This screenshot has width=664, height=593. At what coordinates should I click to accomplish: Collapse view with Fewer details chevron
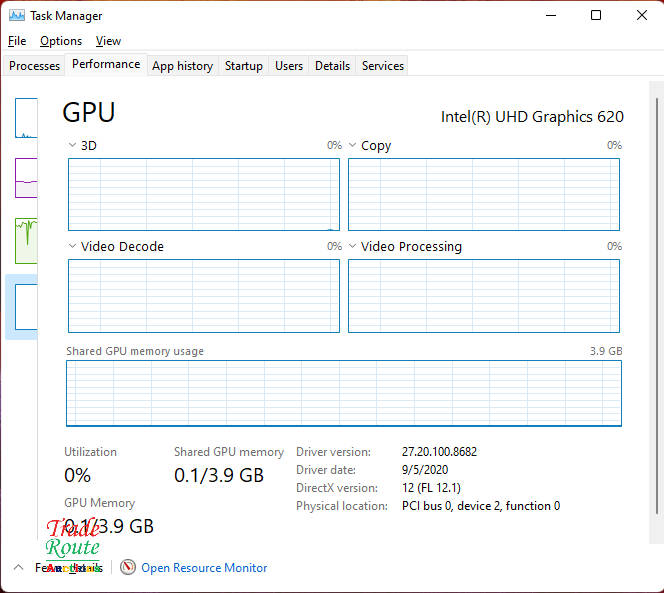[x=19, y=567]
